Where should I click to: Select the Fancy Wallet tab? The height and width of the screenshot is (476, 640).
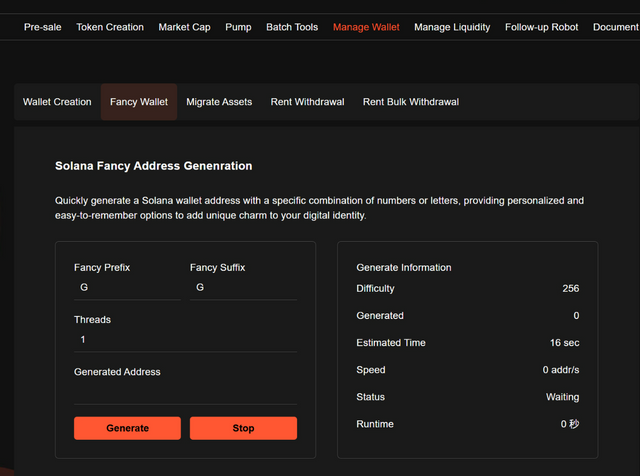pyautogui.click(x=139, y=102)
